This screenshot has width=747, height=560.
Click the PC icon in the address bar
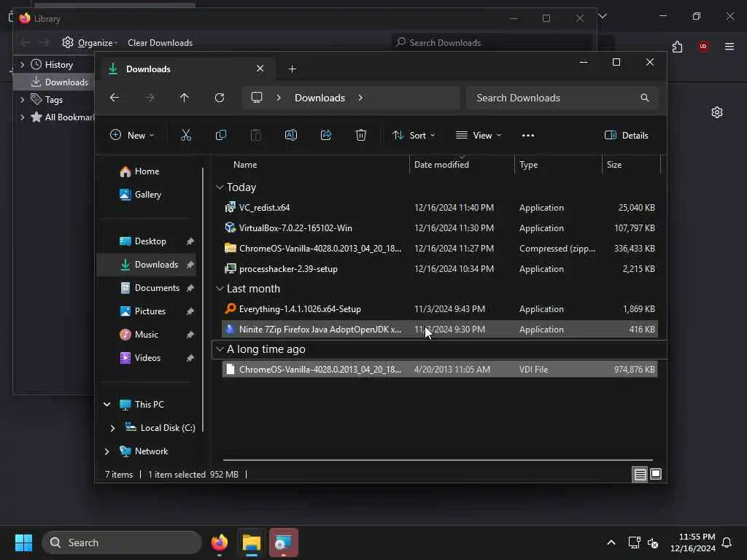(257, 98)
